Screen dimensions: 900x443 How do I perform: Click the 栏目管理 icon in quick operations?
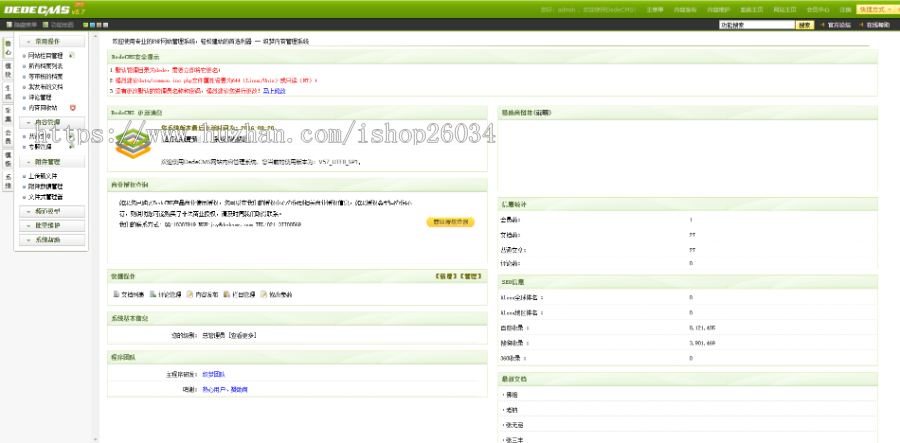[x=227, y=294]
